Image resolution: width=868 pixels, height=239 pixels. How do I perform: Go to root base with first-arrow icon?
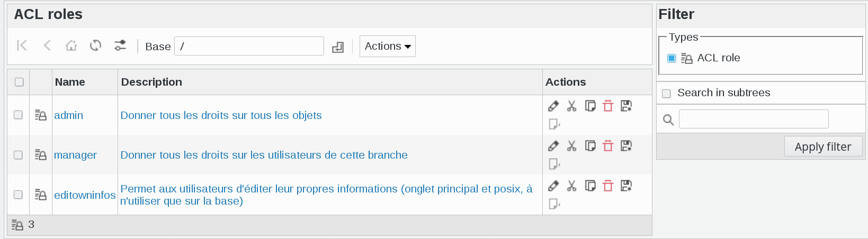(22, 45)
